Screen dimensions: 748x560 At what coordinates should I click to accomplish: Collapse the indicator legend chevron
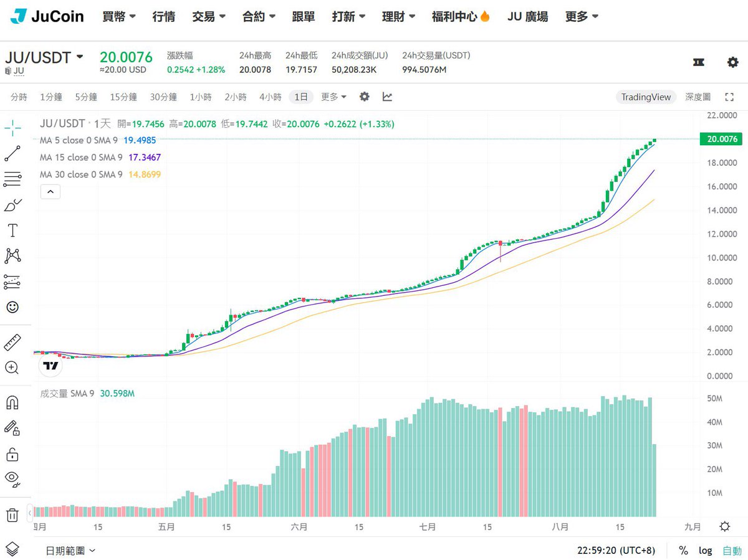pos(50,192)
